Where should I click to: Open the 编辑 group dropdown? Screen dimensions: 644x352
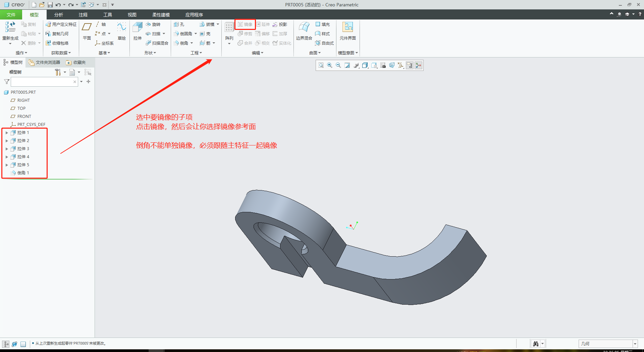point(258,53)
